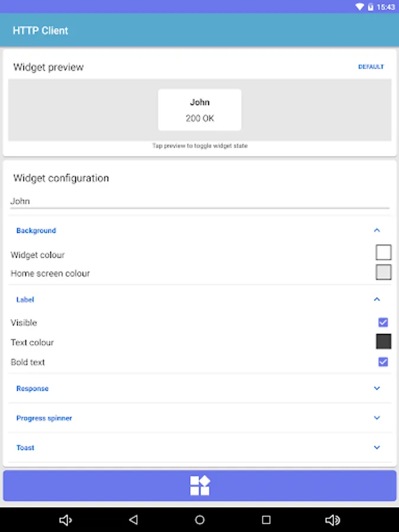
Task: Tap the volume up speaker icon
Action: pos(332,520)
